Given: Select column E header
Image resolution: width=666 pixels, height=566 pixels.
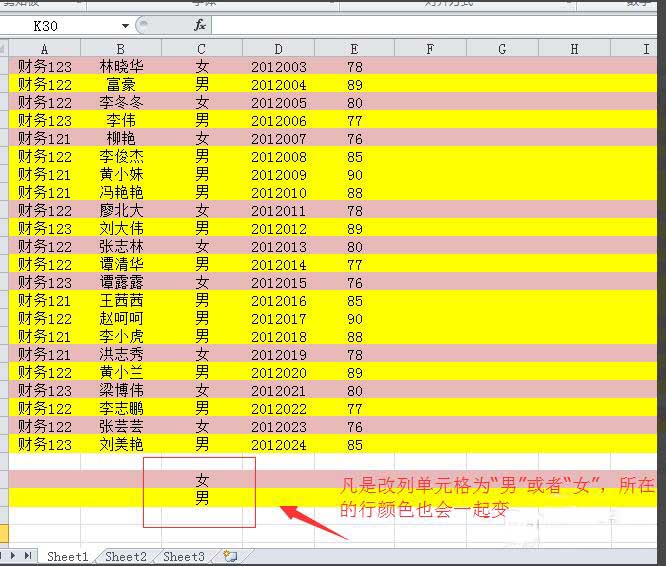Looking at the screenshot, I should tap(354, 48).
